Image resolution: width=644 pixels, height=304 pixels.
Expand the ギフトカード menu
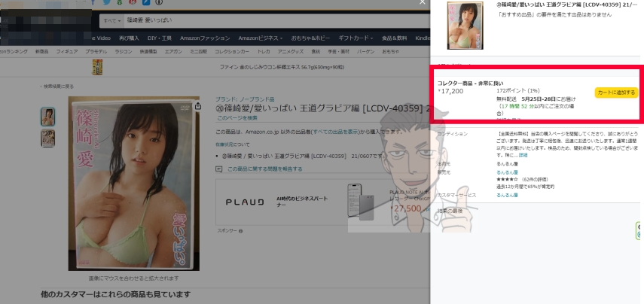click(355, 38)
